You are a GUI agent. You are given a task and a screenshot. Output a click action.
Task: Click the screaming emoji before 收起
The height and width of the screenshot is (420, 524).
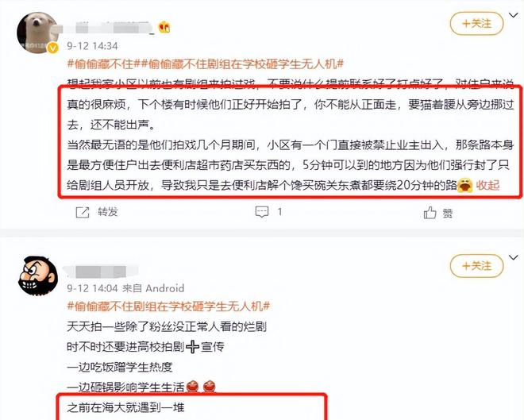(464, 185)
